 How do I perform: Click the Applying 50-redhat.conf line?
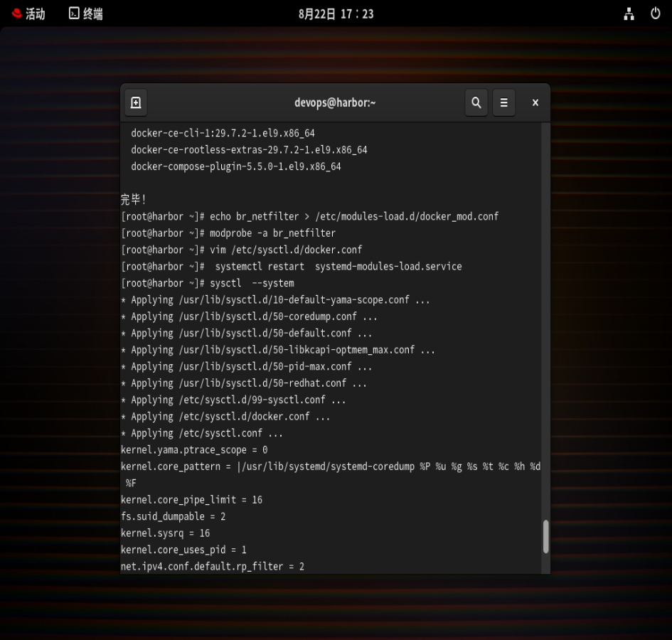[x=244, y=384]
